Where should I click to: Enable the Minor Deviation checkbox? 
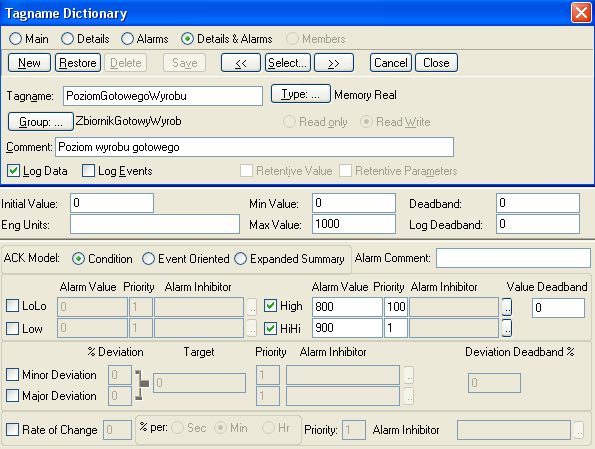[x=13, y=375]
